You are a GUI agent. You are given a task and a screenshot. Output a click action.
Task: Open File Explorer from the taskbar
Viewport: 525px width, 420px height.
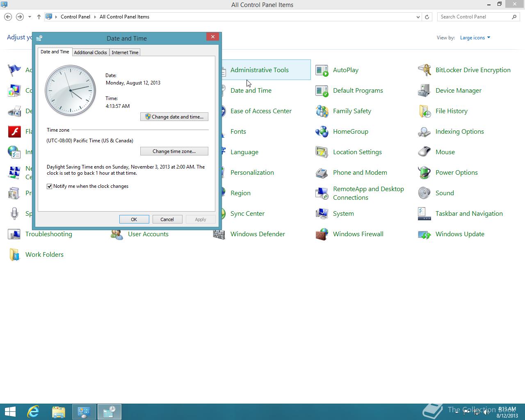59,412
